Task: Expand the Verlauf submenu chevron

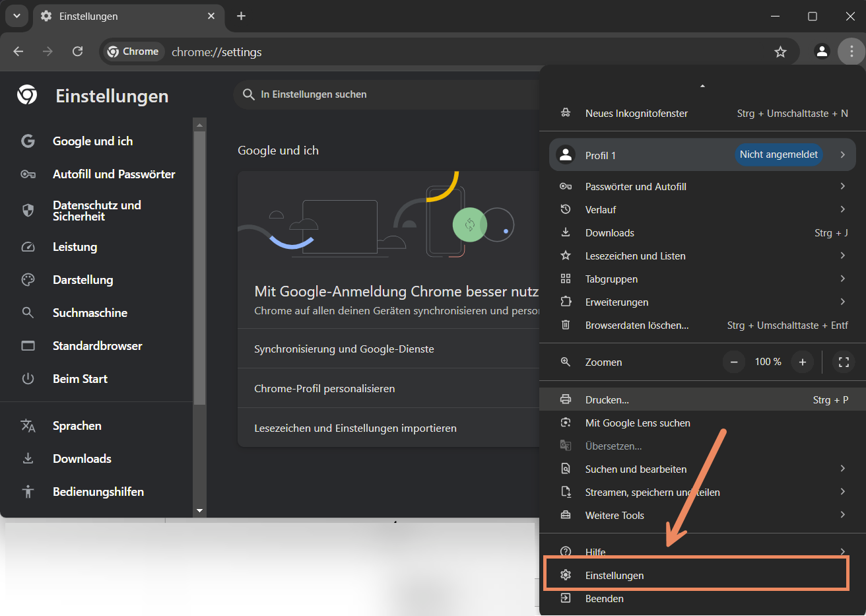Action: [843, 209]
